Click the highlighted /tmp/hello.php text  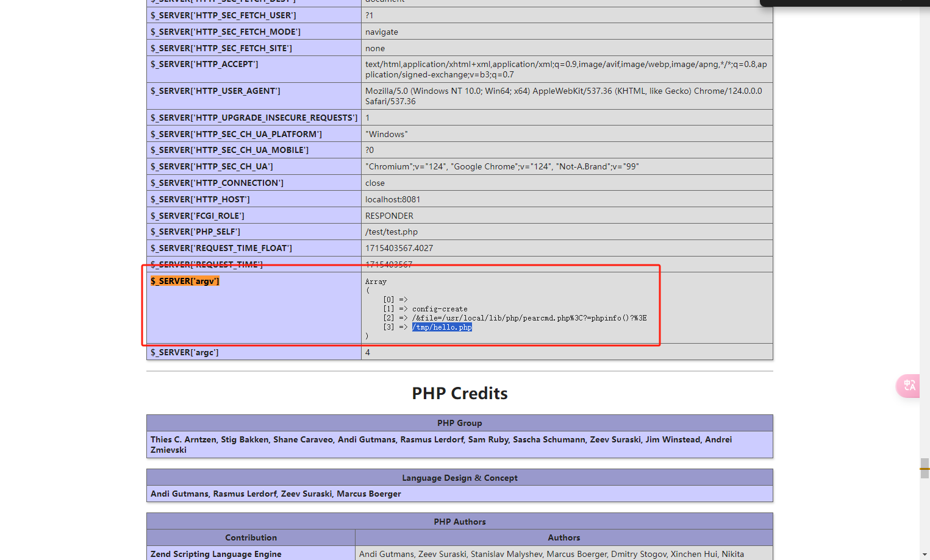(x=442, y=327)
